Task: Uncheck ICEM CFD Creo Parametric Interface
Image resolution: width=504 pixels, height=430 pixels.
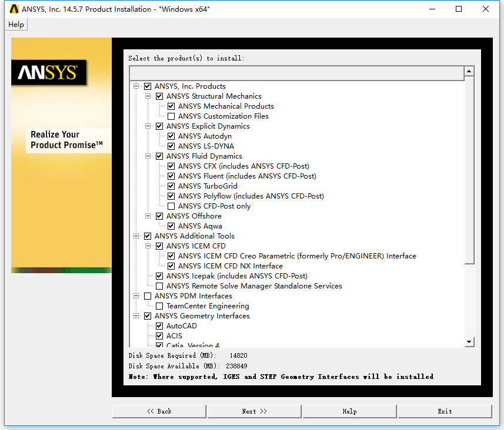Action: tap(171, 256)
